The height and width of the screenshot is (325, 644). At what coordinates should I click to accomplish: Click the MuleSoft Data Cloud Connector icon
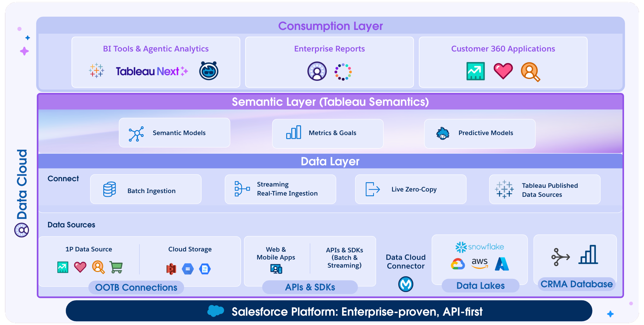click(406, 284)
